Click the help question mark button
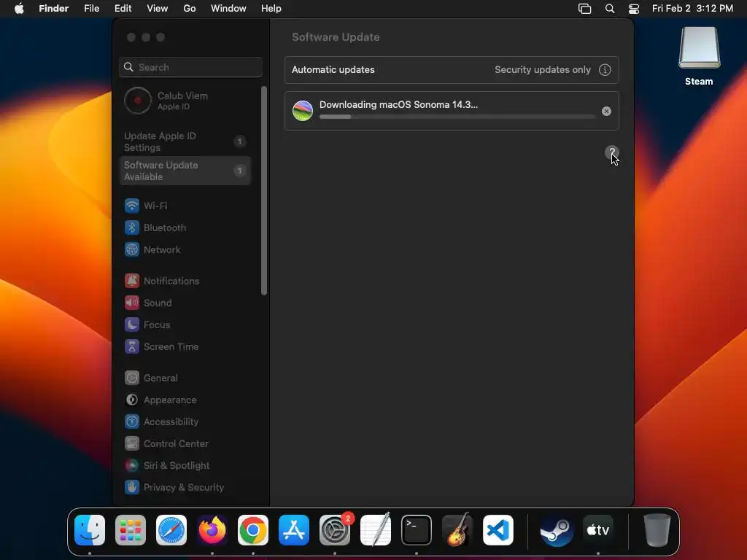The width and height of the screenshot is (747, 560). pos(612,152)
